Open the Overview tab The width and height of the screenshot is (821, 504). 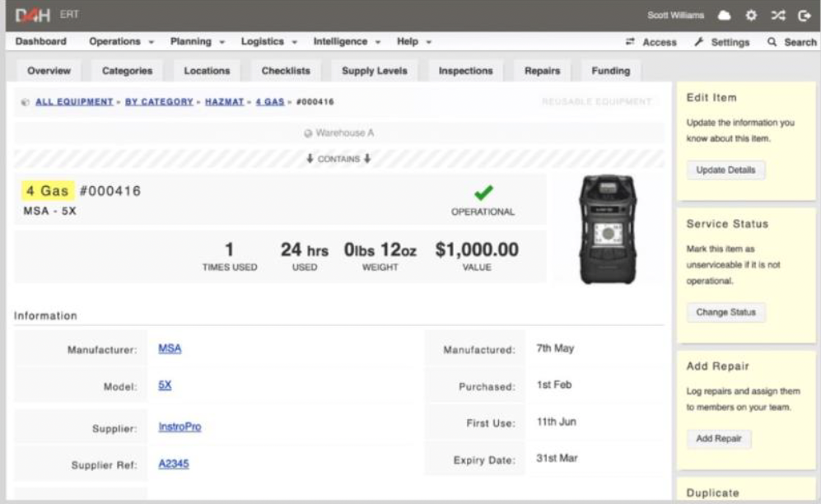(49, 71)
